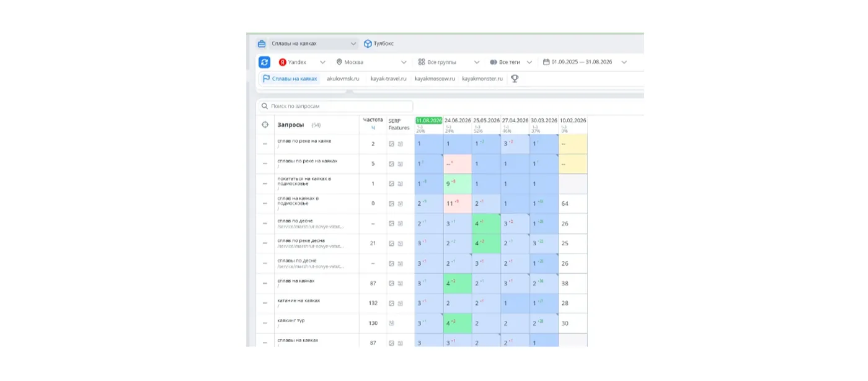Sort by the Запросы column header
Image resolution: width=868 pixels, height=381 pixels.
click(x=290, y=125)
